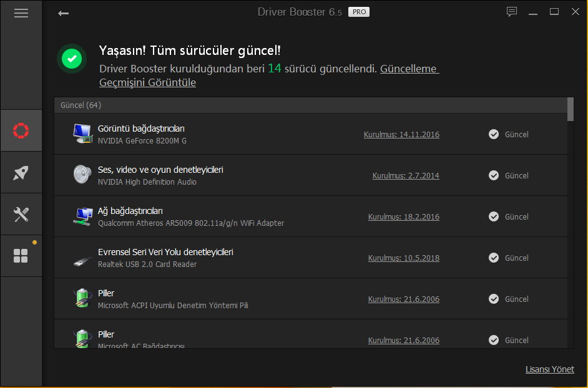Select the Ağ bağdaştırıcıları title
This screenshot has height=388, width=588.
click(130, 211)
